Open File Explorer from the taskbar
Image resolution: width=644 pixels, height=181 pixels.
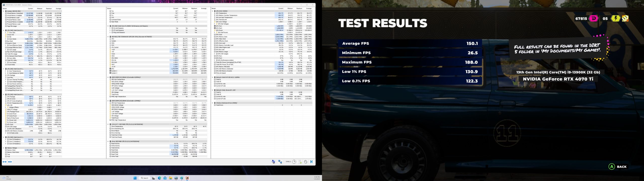171,178
